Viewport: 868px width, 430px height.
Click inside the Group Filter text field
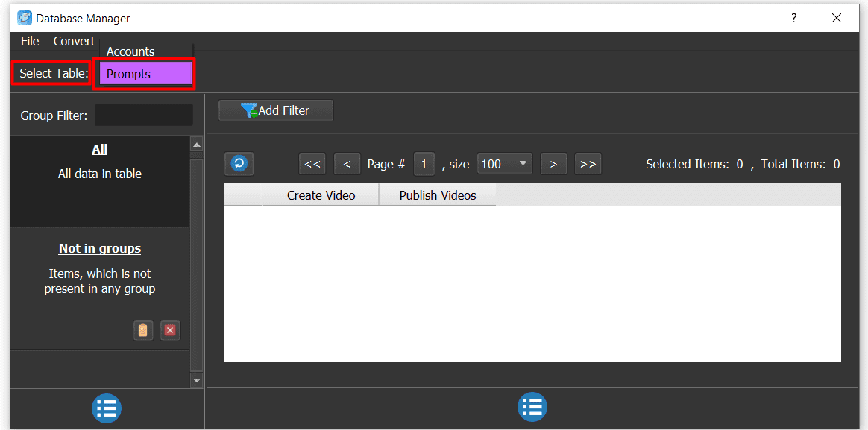[143, 115]
